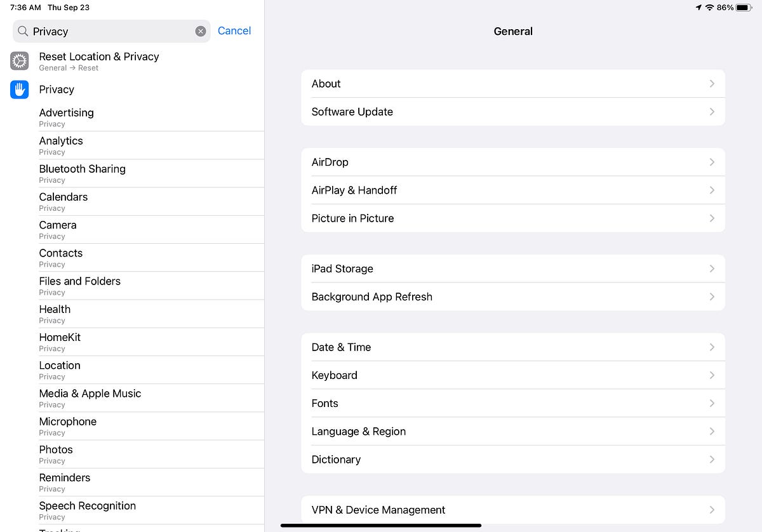This screenshot has height=532, width=762.
Task: Tap the magnifying glass in the search bar
Action: click(22, 30)
